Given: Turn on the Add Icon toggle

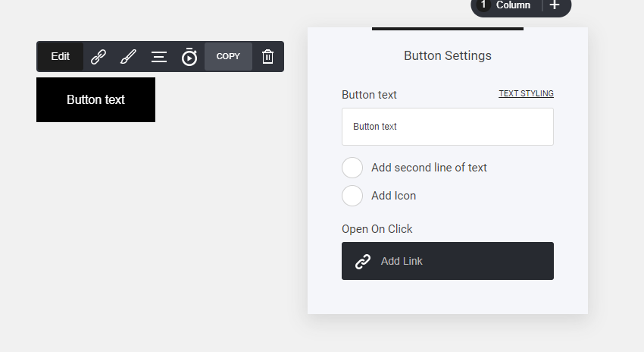Looking at the screenshot, I should coord(352,196).
